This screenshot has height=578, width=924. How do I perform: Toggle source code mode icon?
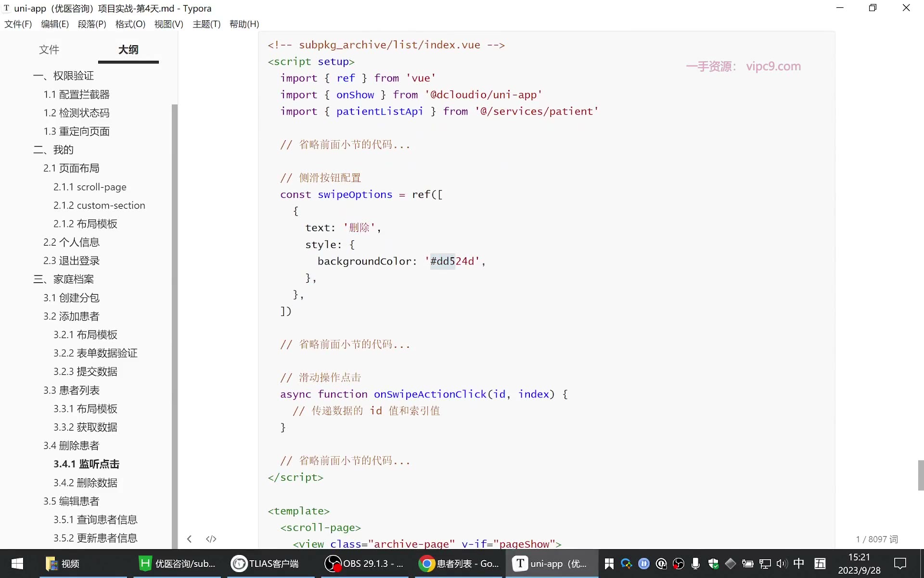pyautogui.click(x=211, y=539)
